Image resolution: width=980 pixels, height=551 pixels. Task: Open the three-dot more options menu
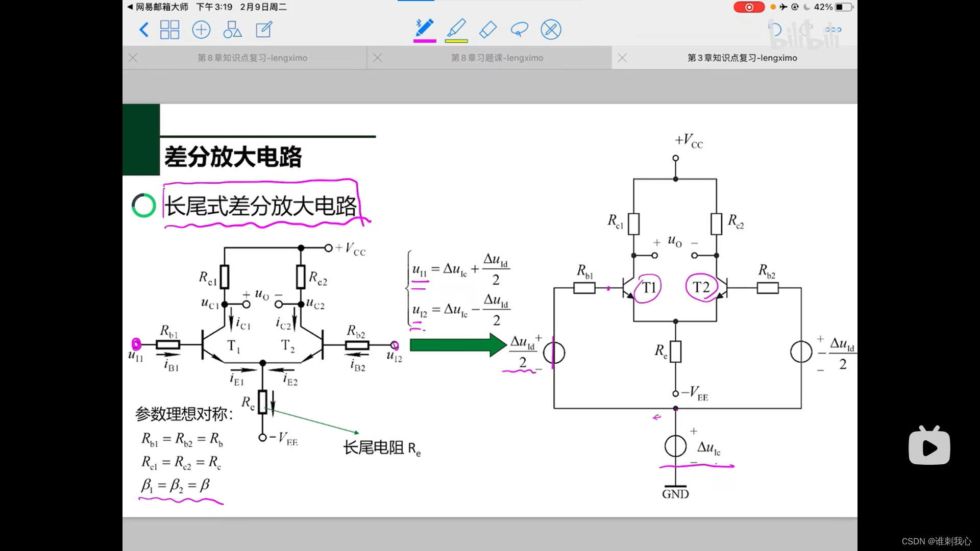[x=833, y=30]
